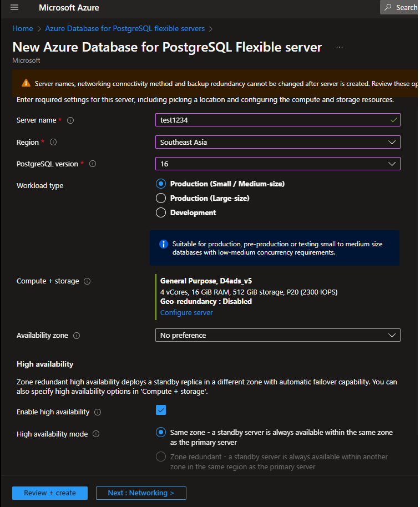Click Next : Networking button

pos(141,493)
